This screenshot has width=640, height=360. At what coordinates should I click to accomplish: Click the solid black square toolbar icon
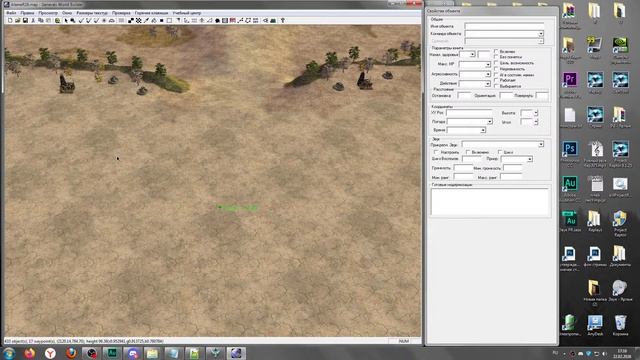coord(162,20)
